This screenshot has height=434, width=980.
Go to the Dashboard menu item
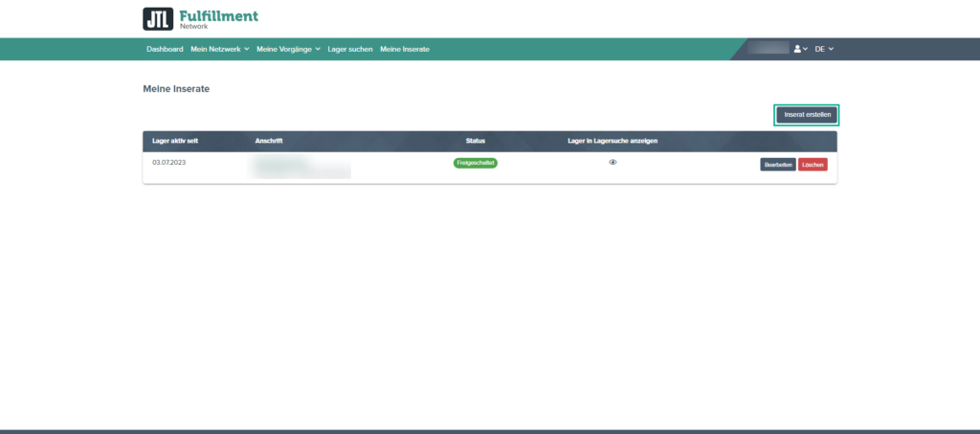click(165, 49)
